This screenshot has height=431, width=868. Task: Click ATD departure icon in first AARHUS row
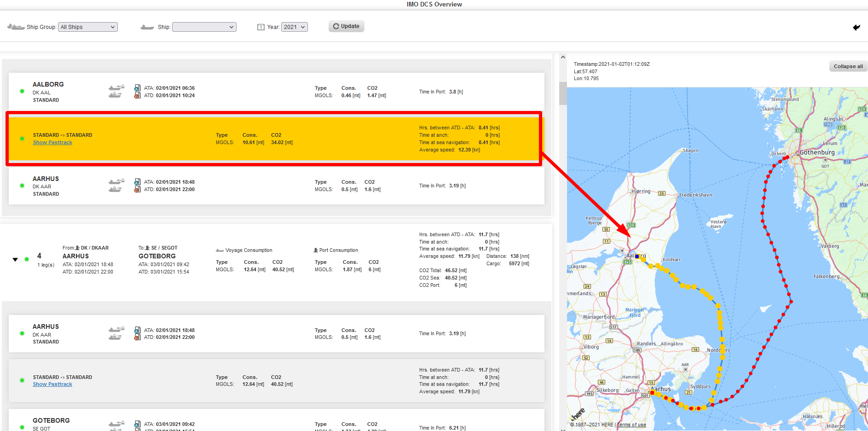(x=137, y=189)
